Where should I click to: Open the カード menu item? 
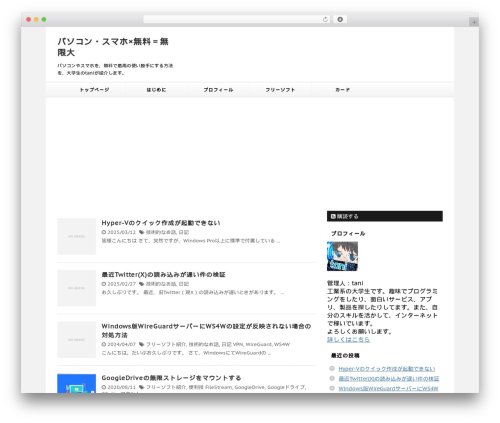(x=342, y=90)
